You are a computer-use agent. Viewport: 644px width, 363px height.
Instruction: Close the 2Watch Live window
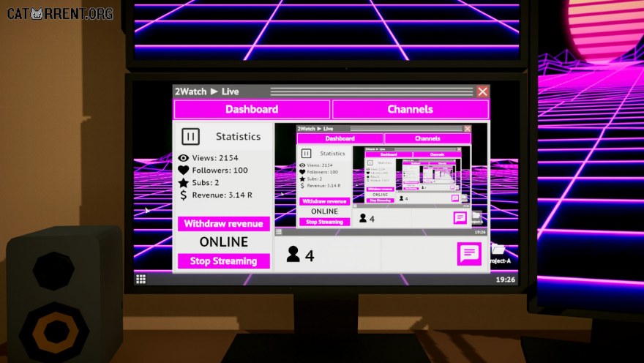coord(482,91)
